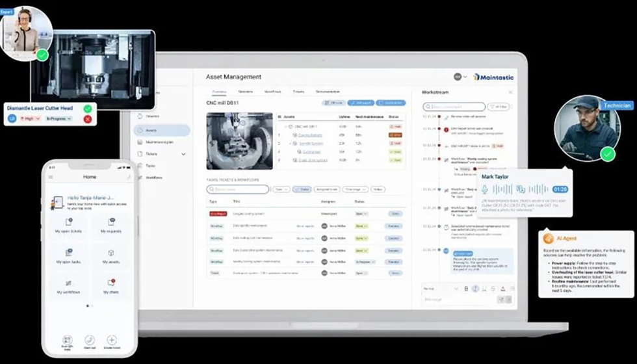
Task: Click the tasks and tickets search field
Action: tap(238, 189)
